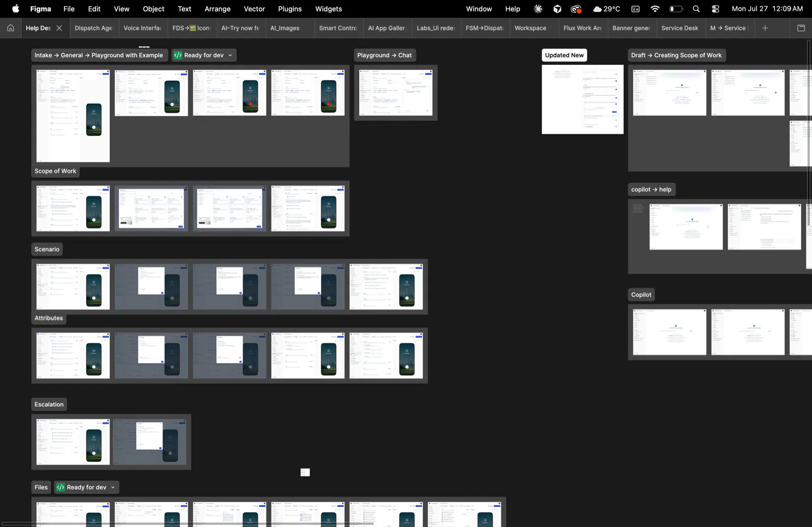Switch to the Service Desk tab
The image size is (812, 527).
pos(680,28)
